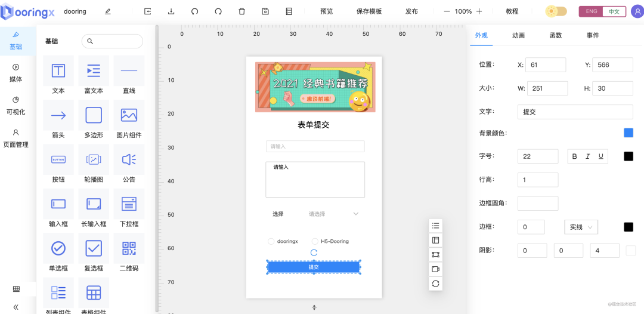This screenshot has height=314, width=644.
Task: Select the 富文本 rich text component
Action: click(94, 76)
